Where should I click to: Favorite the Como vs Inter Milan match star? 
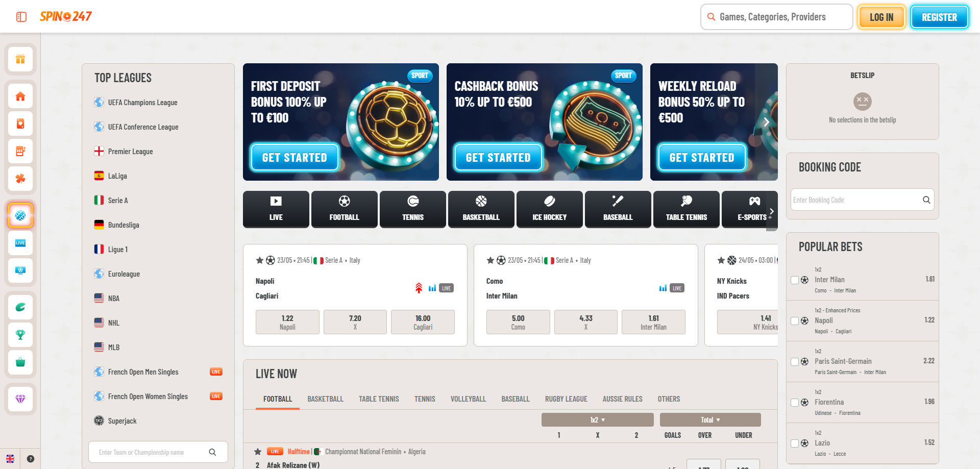(491, 260)
